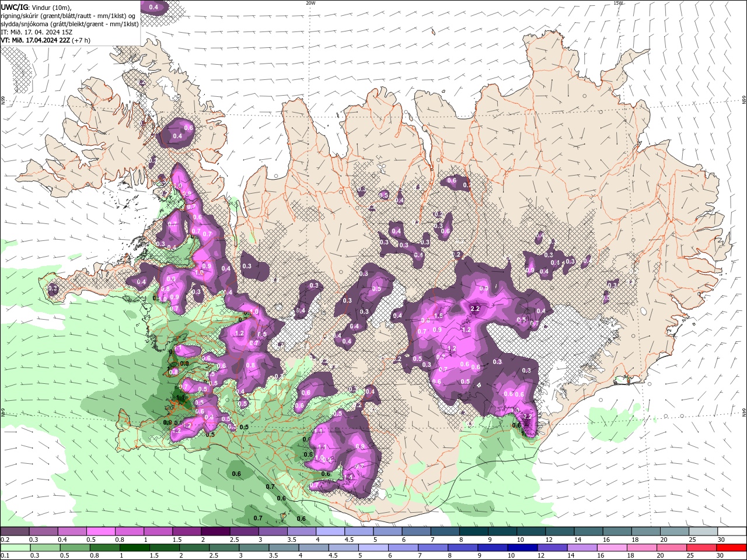The width and height of the screenshot is (747, 560).
Task: Click the 15W longitude label
Action: tap(618, 3)
